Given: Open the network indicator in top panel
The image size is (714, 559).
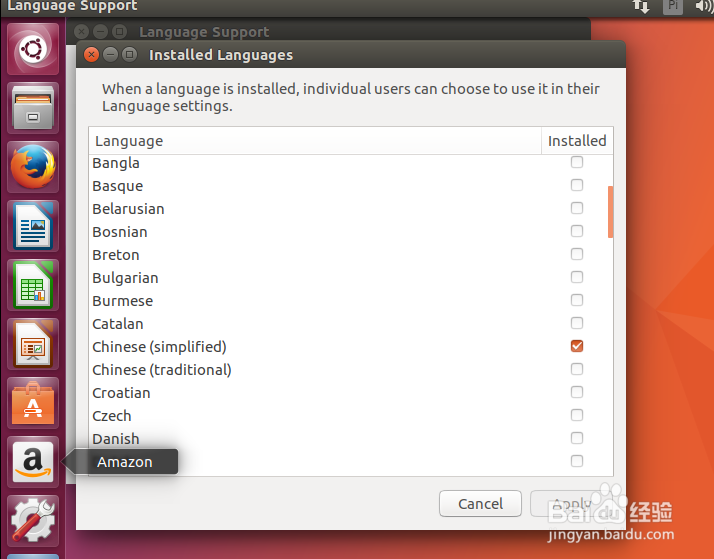Looking at the screenshot, I should click(x=641, y=6).
